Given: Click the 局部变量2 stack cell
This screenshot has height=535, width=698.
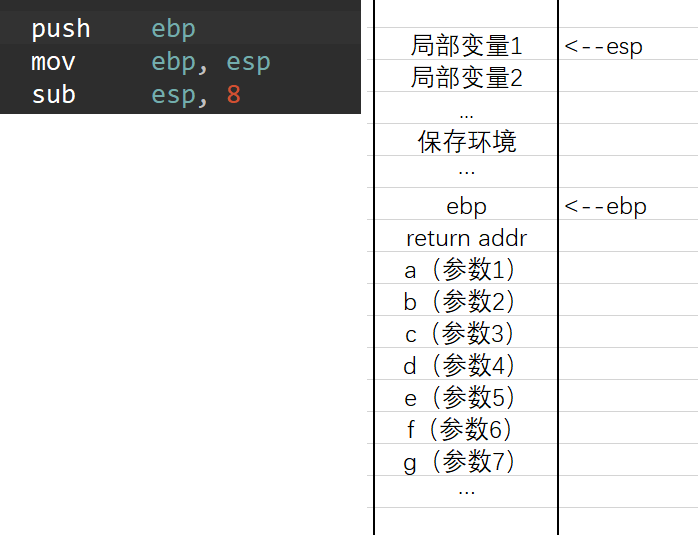Looking at the screenshot, I should point(466,76).
